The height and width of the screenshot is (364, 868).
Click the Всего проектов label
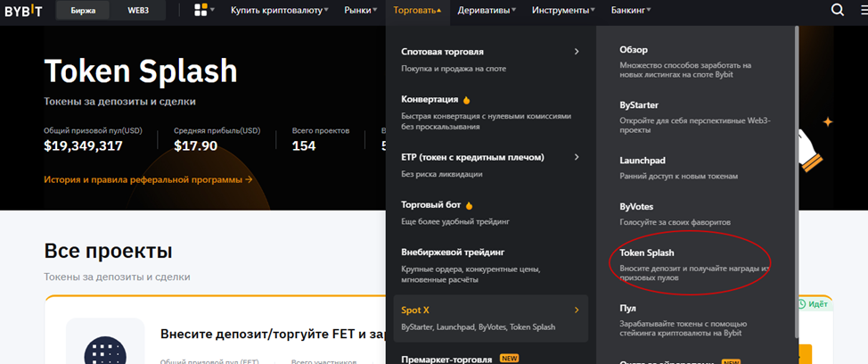click(321, 131)
